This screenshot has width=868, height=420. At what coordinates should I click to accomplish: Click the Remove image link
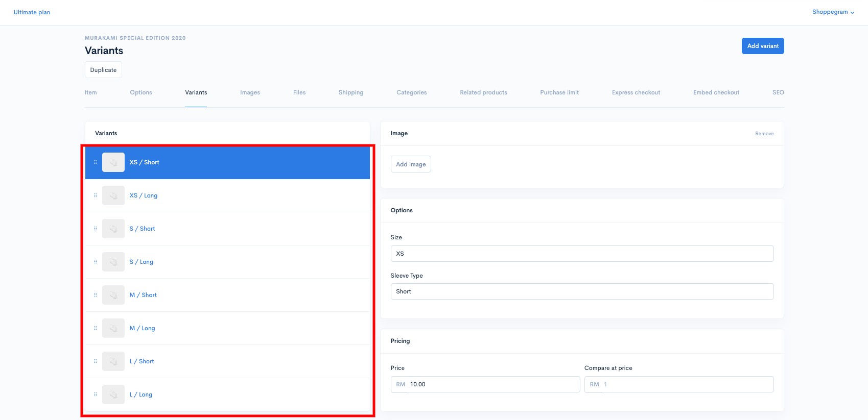(764, 134)
